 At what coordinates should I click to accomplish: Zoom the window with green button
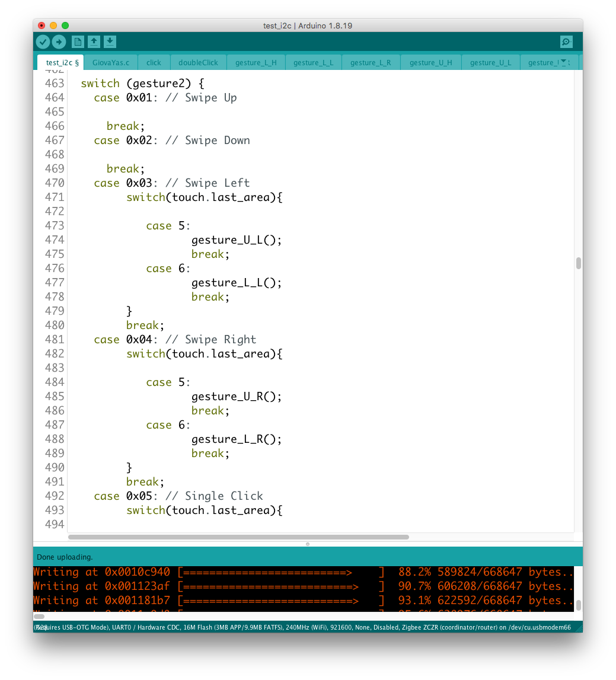point(65,25)
